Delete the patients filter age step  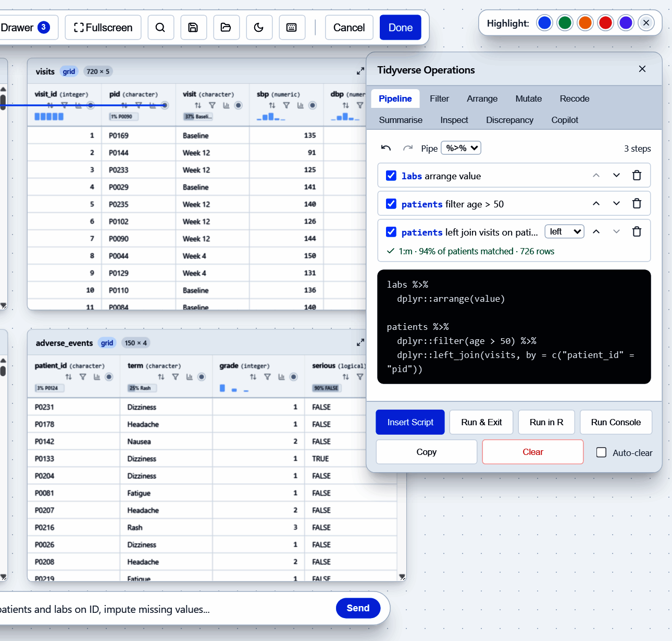point(637,204)
